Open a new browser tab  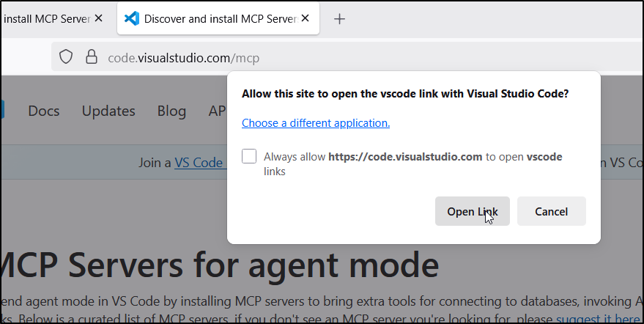[339, 19]
